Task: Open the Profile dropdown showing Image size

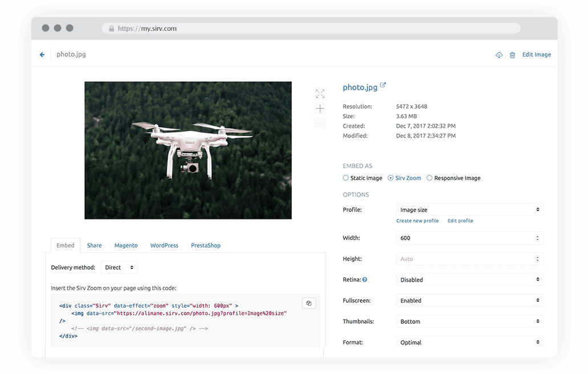Action: click(469, 210)
